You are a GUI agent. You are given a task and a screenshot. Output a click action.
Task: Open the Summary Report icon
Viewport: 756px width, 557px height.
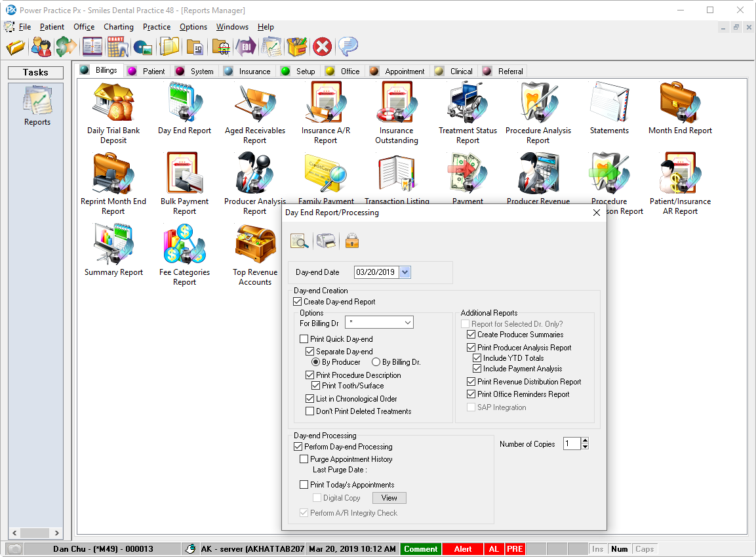coord(113,249)
